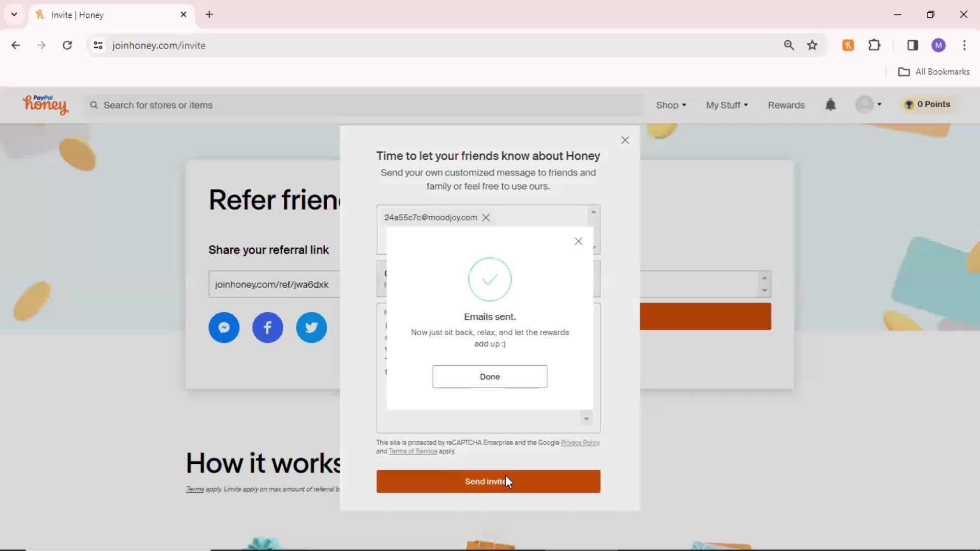
Task: Click Done to dismiss emails sent confirmation
Action: coord(489,376)
